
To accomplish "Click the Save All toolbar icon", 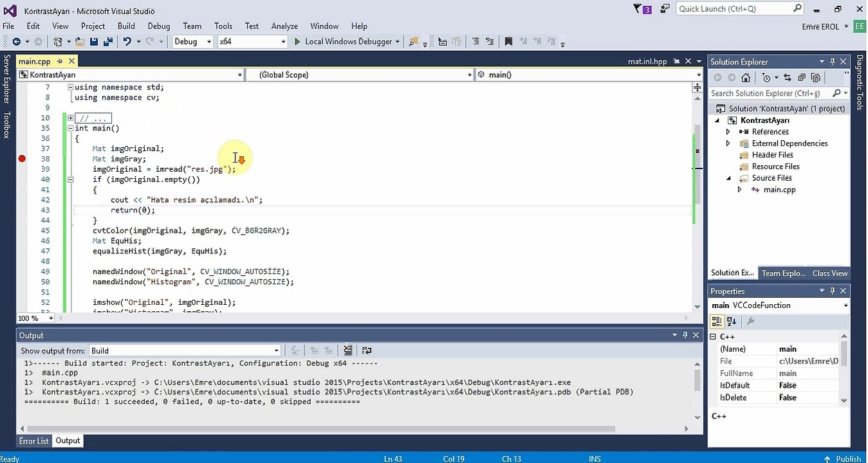I will tap(108, 42).
